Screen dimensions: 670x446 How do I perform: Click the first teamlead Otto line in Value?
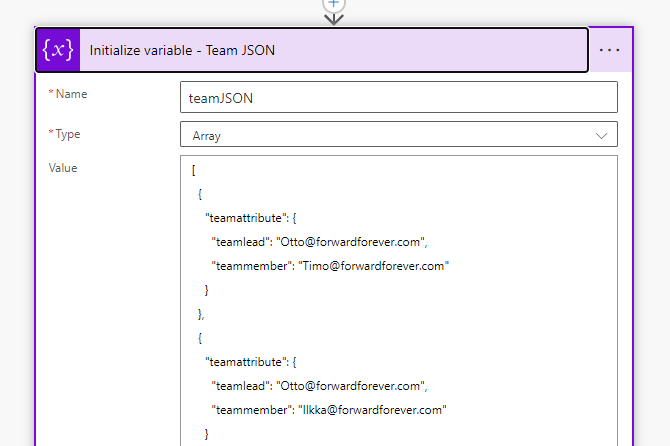point(319,241)
